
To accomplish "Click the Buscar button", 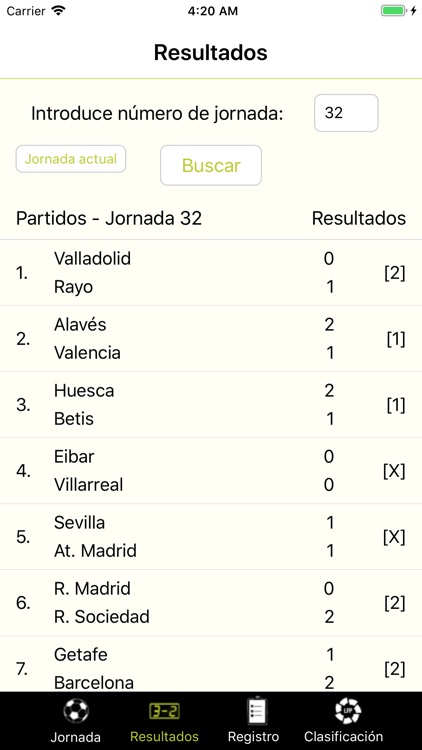I will [211, 165].
